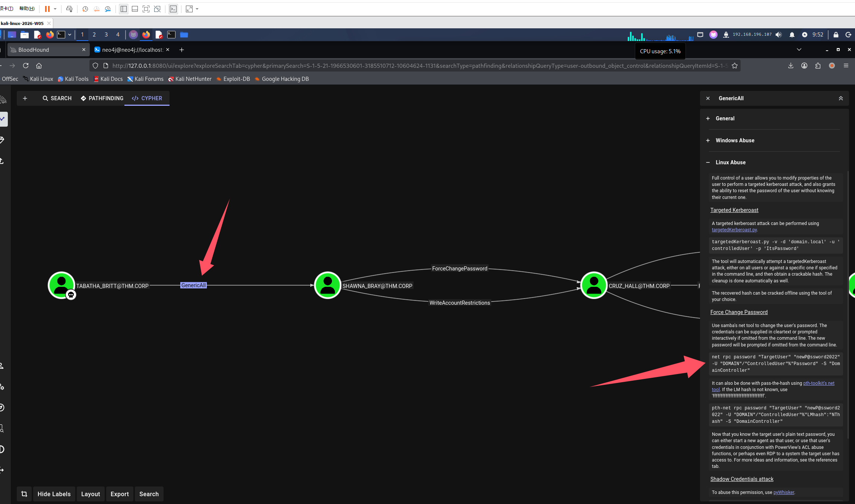Screen dimensions: 855x504
Task: Expand the Windows Abuse section
Action: tap(735, 140)
